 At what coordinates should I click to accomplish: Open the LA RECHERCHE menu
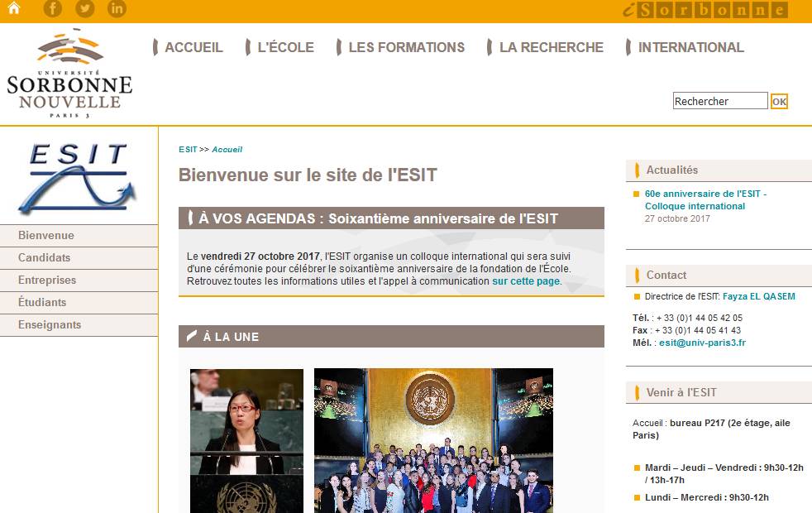click(x=551, y=47)
